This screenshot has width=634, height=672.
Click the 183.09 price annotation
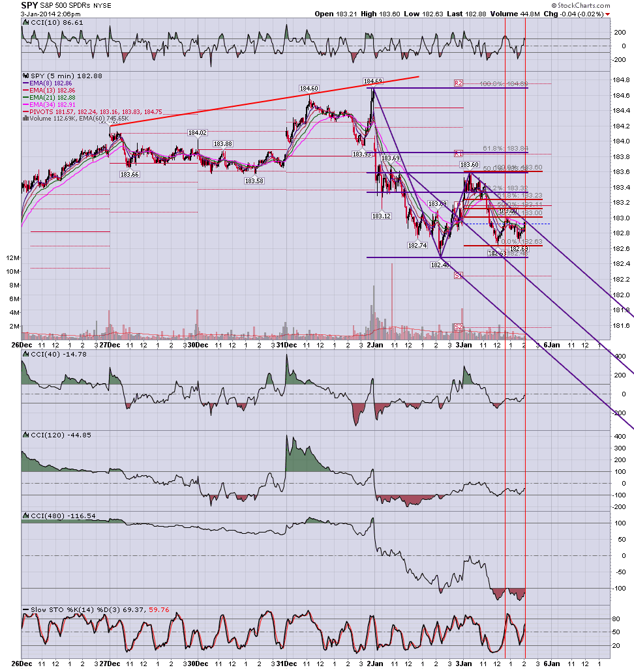(437, 204)
